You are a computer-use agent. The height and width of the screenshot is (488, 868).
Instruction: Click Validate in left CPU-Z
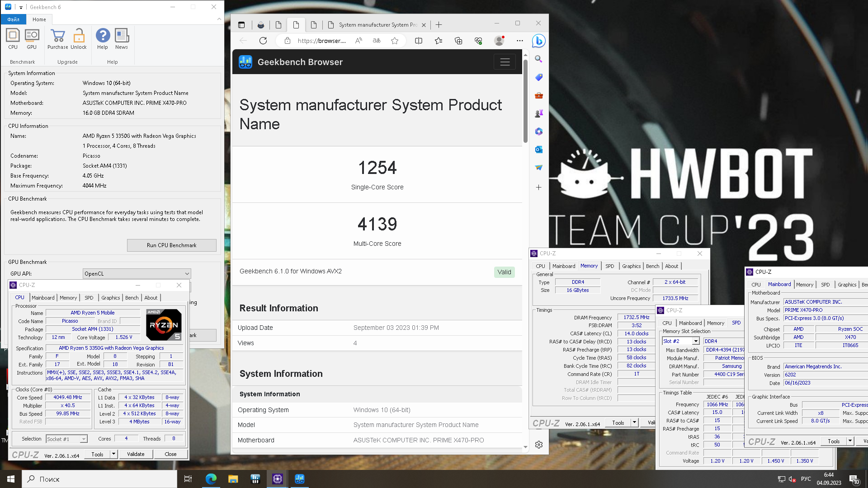coord(136,454)
